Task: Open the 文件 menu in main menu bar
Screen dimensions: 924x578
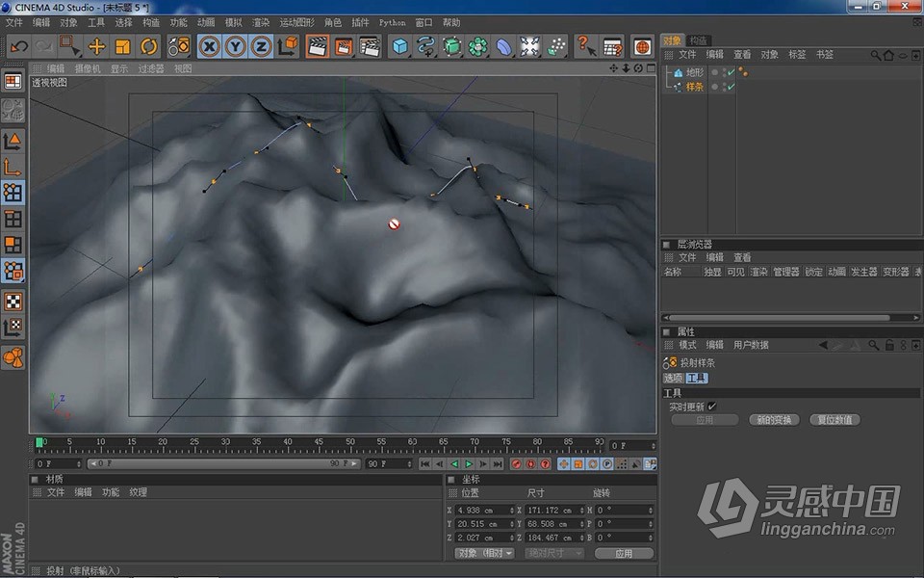Action: point(13,22)
